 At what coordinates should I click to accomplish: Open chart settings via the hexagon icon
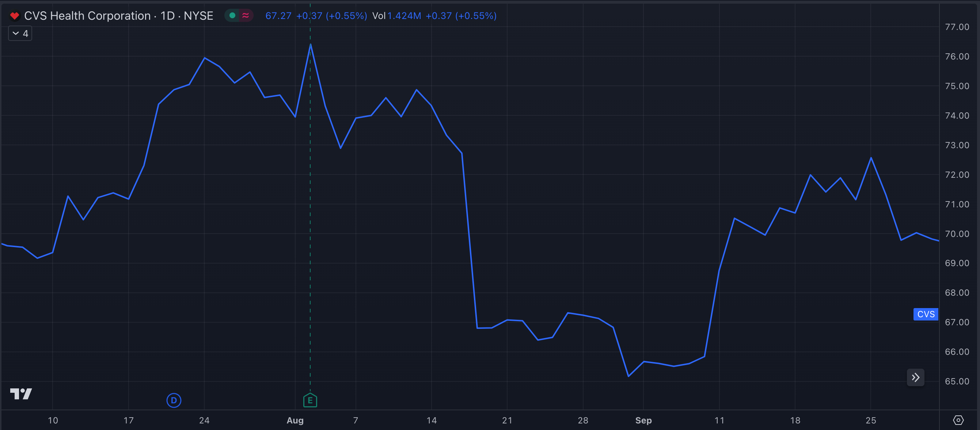tap(959, 421)
